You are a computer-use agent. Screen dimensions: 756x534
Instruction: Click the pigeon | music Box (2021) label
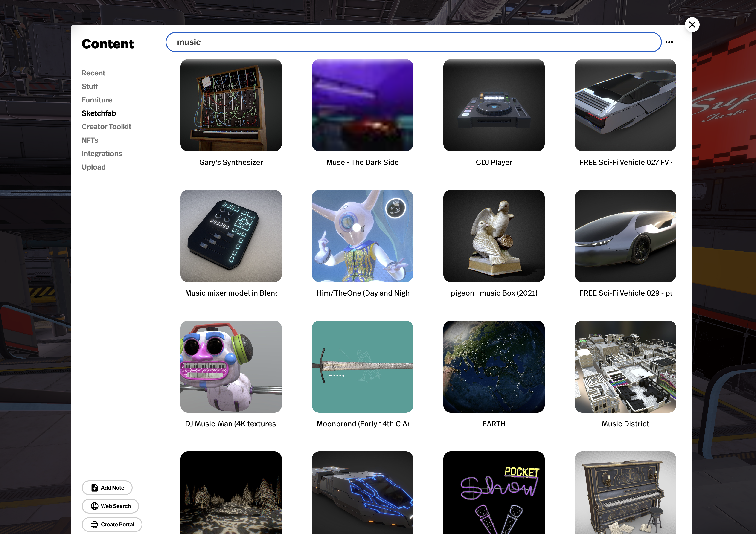coord(494,293)
